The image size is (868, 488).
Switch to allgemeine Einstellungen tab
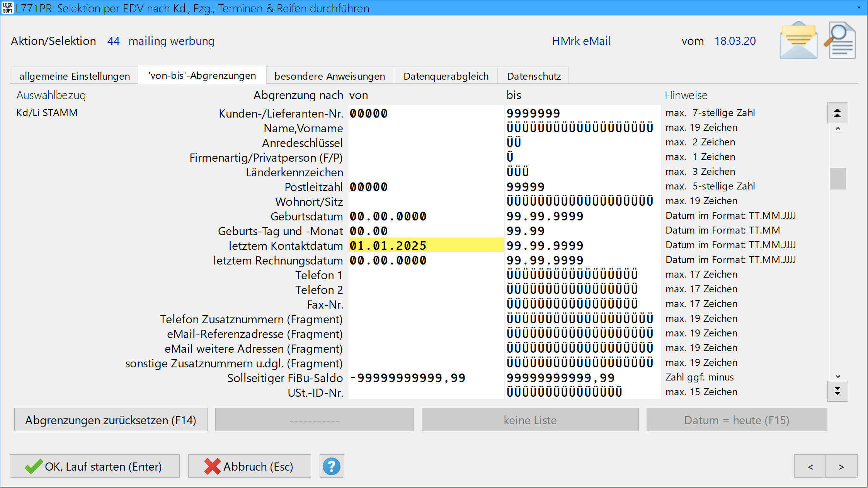pyautogui.click(x=74, y=76)
